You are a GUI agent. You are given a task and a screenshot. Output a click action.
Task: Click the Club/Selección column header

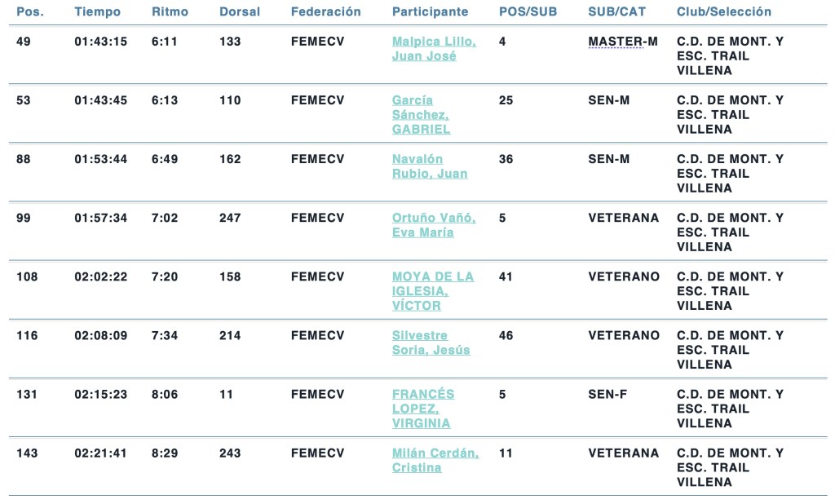click(x=723, y=12)
